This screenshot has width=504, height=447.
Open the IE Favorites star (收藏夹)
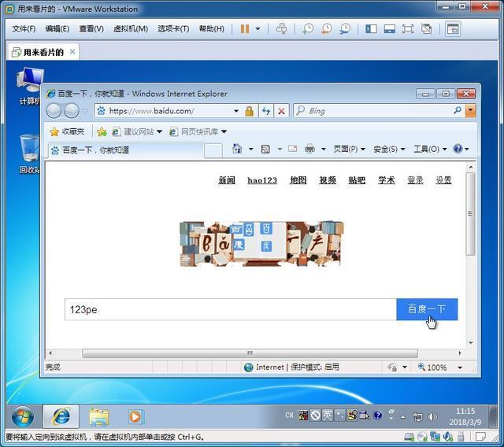(67, 131)
